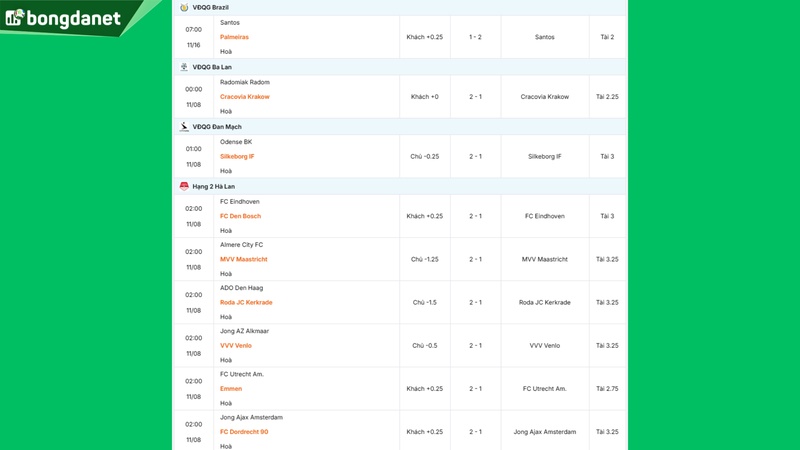Open the Cracovia Krakow team in orange
The image size is (800, 450).
pyautogui.click(x=244, y=97)
